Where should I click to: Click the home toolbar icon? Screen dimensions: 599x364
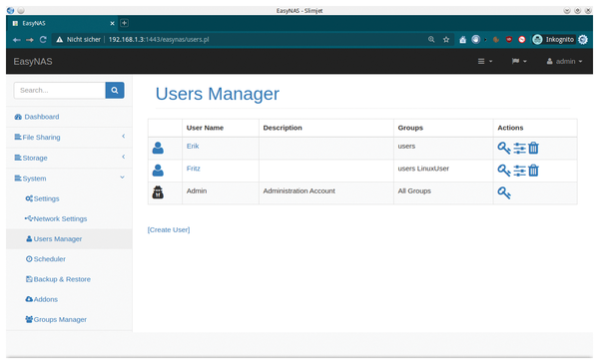click(x=462, y=39)
